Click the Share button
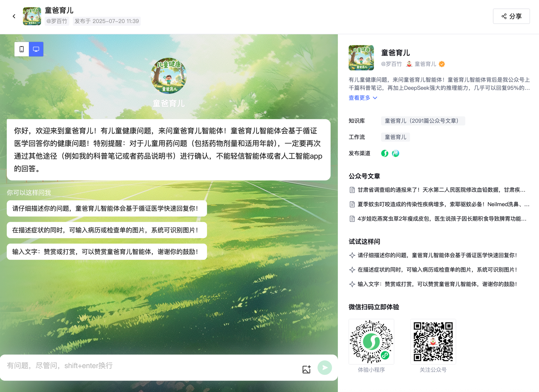This screenshot has width=539, height=392. 511,16
